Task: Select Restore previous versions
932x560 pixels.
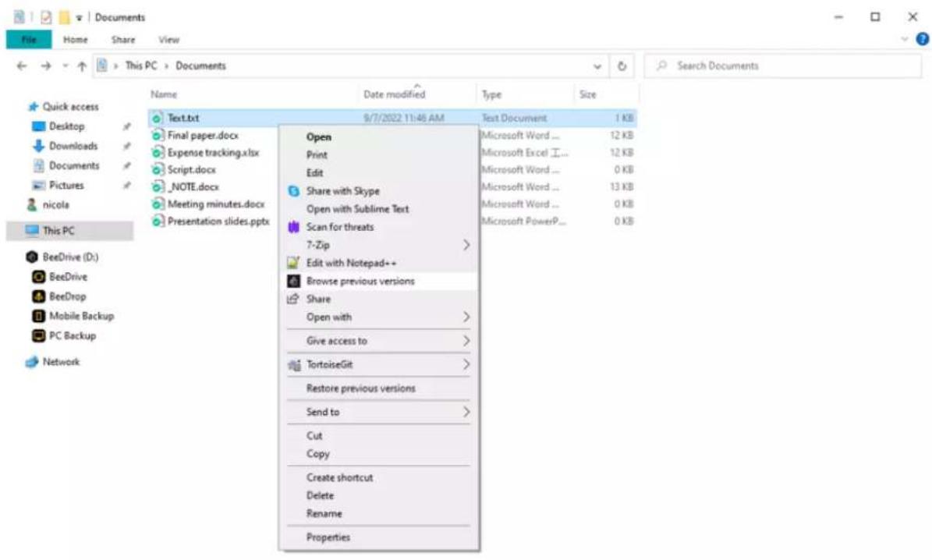Action: point(361,388)
